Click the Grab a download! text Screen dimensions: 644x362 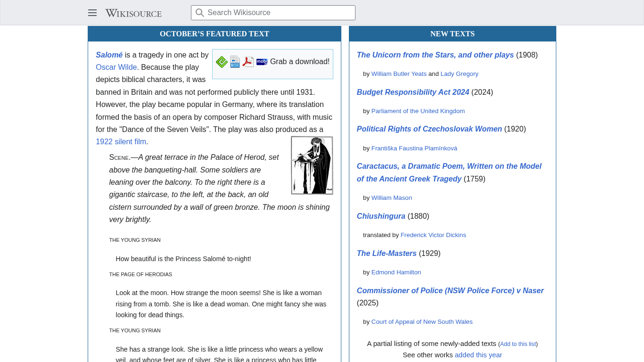coord(300,62)
